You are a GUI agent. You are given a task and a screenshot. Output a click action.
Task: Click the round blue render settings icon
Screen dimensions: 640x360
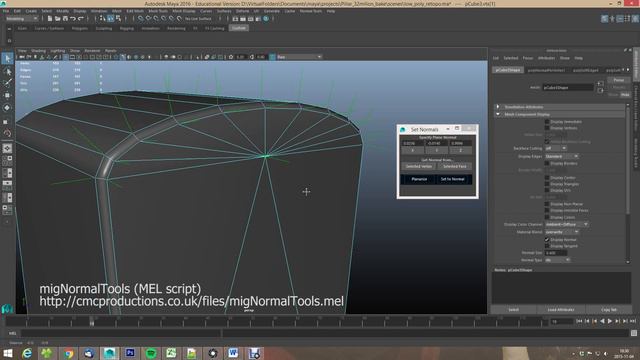266,18
